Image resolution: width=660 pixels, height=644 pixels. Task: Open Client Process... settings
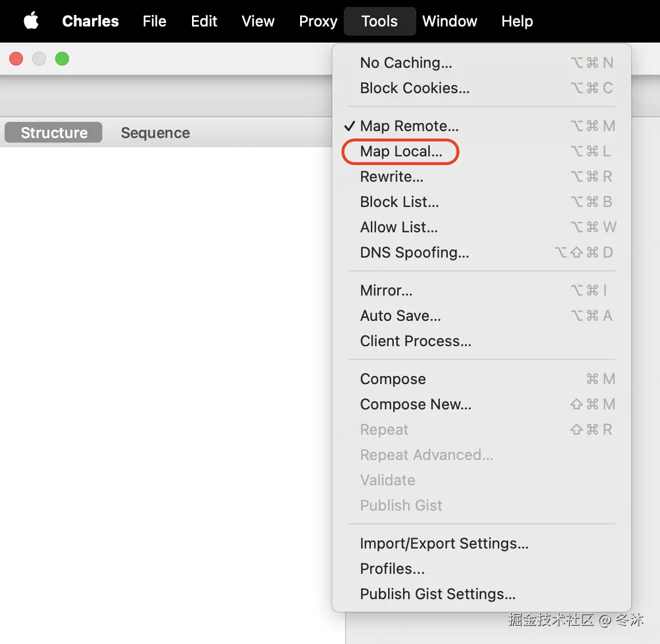(482, 341)
